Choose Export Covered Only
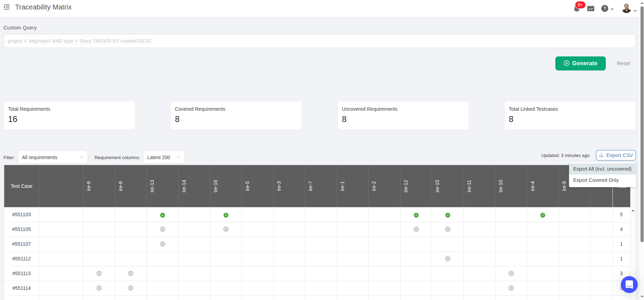 click(x=602, y=180)
